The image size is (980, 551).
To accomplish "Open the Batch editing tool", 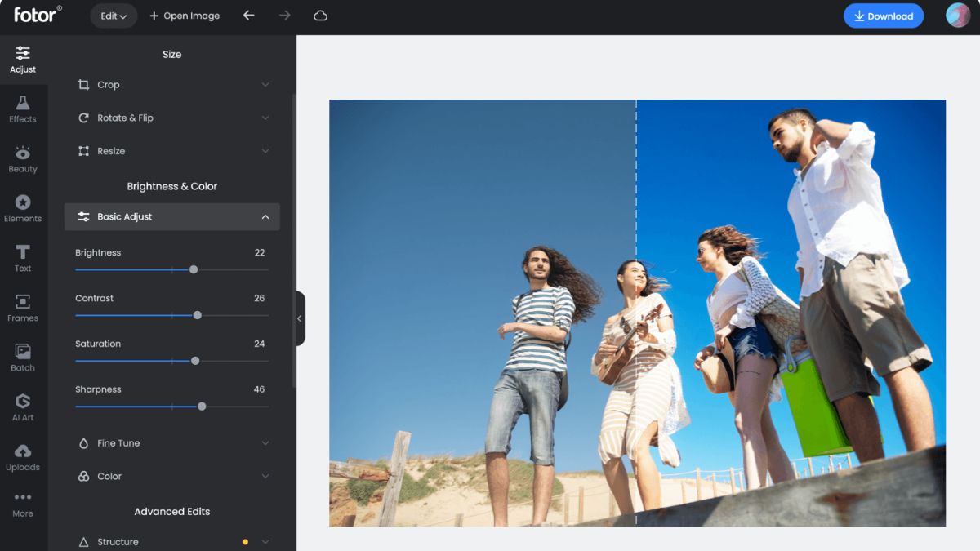I will 23,358.
